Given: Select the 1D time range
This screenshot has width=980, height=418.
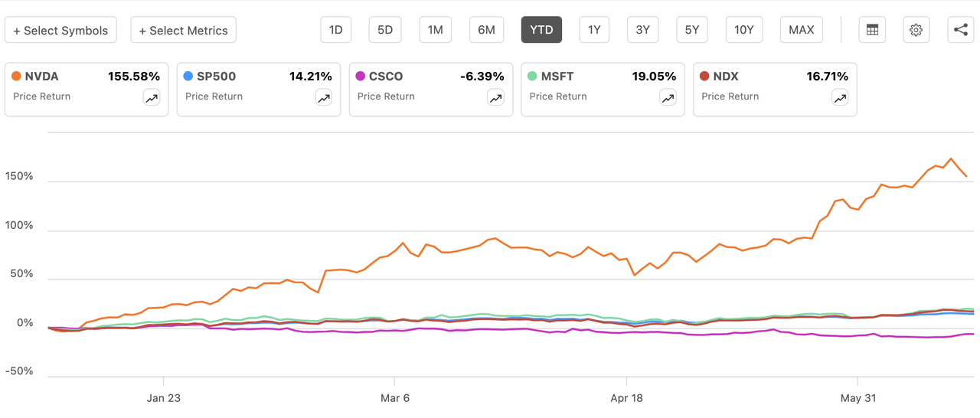Looking at the screenshot, I should point(335,31).
